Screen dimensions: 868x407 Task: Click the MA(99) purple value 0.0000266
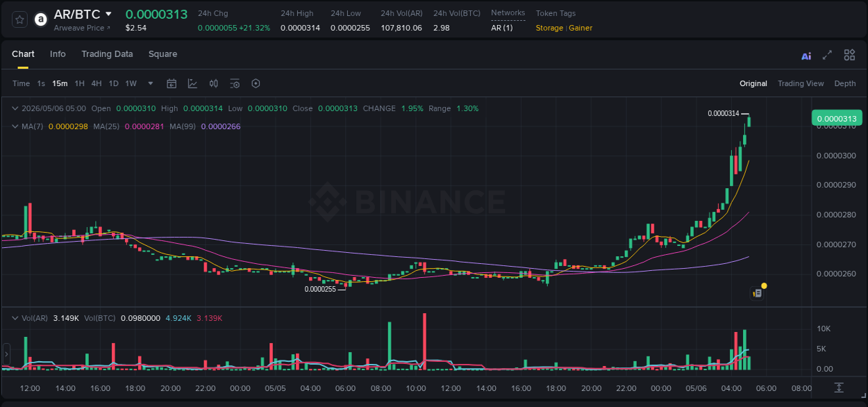(x=221, y=126)
